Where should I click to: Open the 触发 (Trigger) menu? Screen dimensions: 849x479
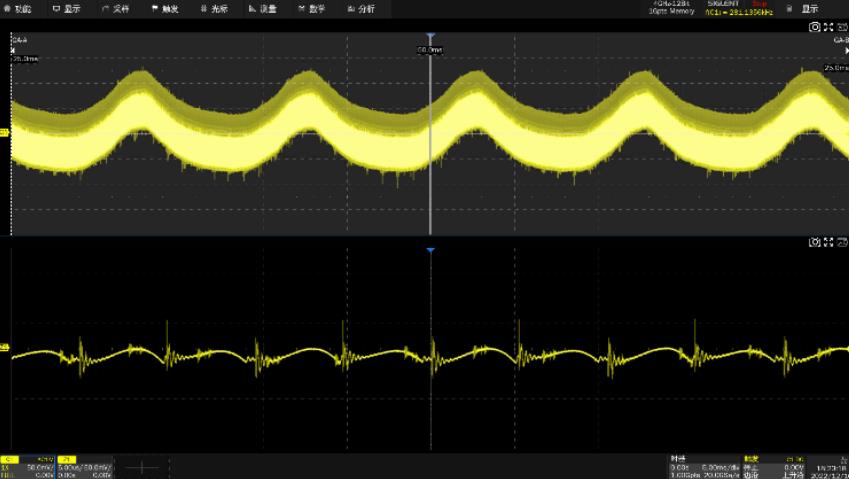click(x=165, y=8)
